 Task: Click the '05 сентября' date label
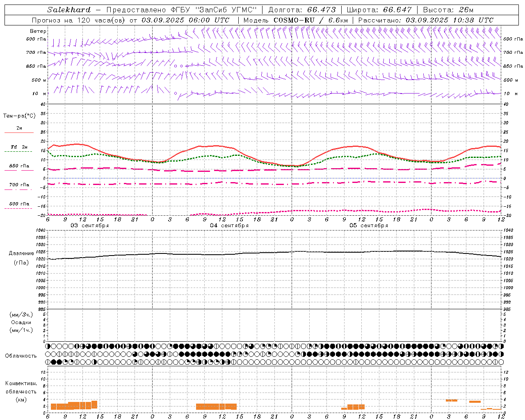(369, 226)
